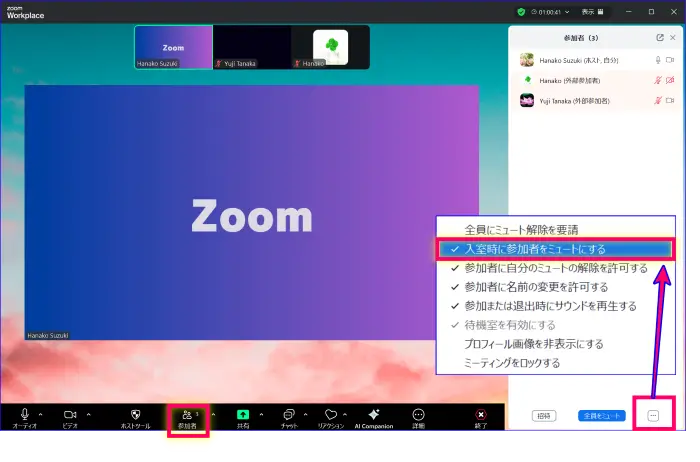Pop out the participants panel
This screenshot has width=700, height=462.
coord(659,37)
